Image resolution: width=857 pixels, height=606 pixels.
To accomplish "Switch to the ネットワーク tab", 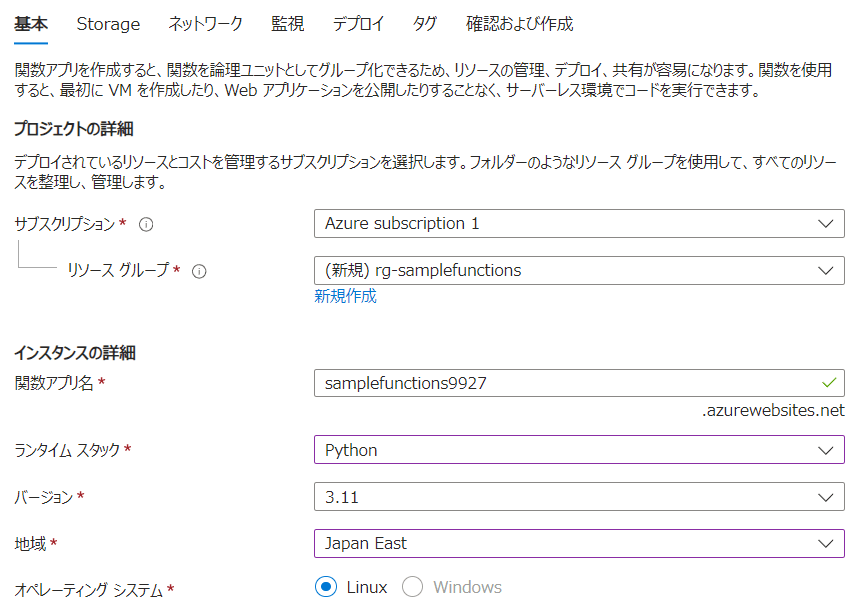I will [x=206, y=24].
